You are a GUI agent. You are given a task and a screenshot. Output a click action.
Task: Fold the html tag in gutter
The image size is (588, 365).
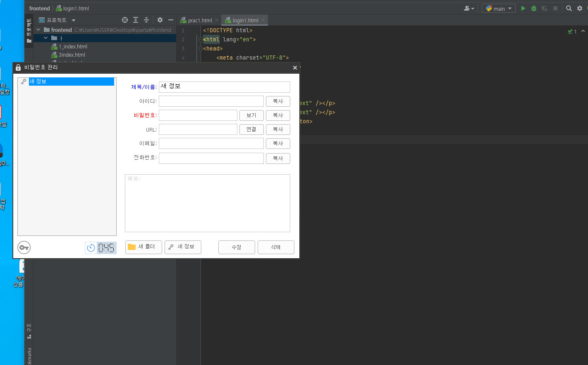(x=201, y=40)
